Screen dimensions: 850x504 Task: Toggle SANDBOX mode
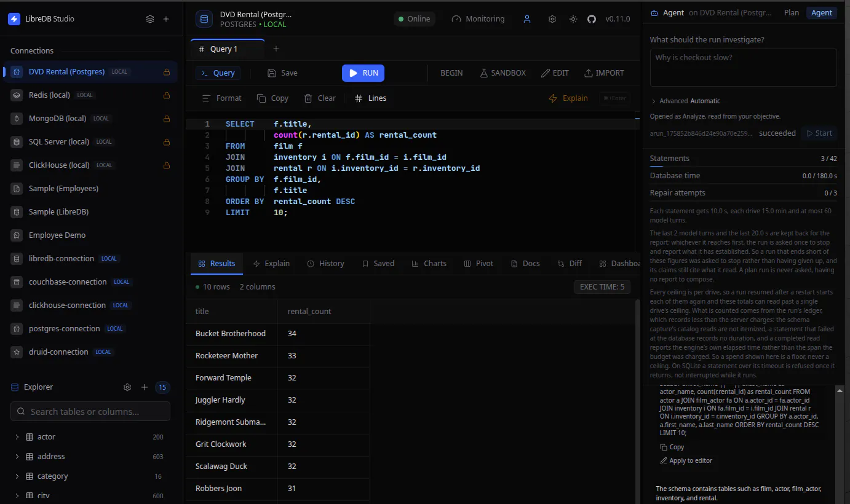click(x=502, y=73)
